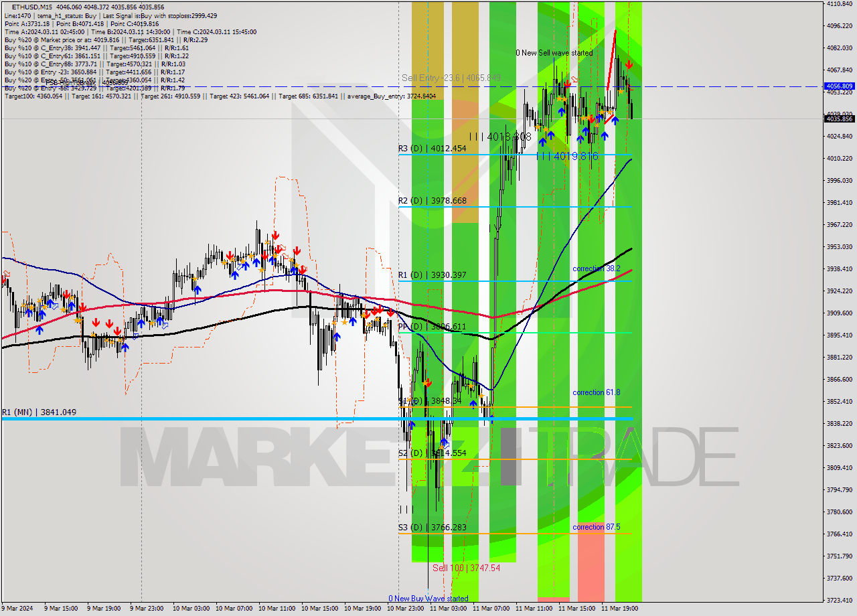Click the 'correction 87.5' label
Screen dimensions: 857x616
(596, 527)
